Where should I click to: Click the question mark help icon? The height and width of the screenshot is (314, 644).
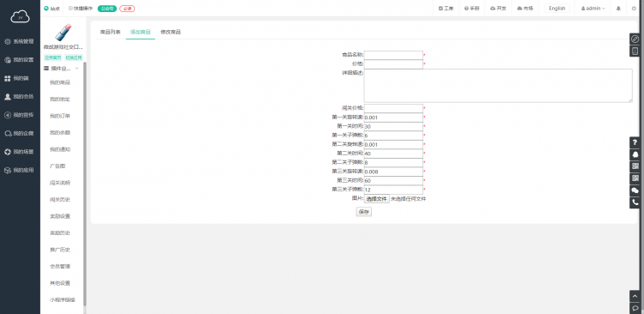635,142
